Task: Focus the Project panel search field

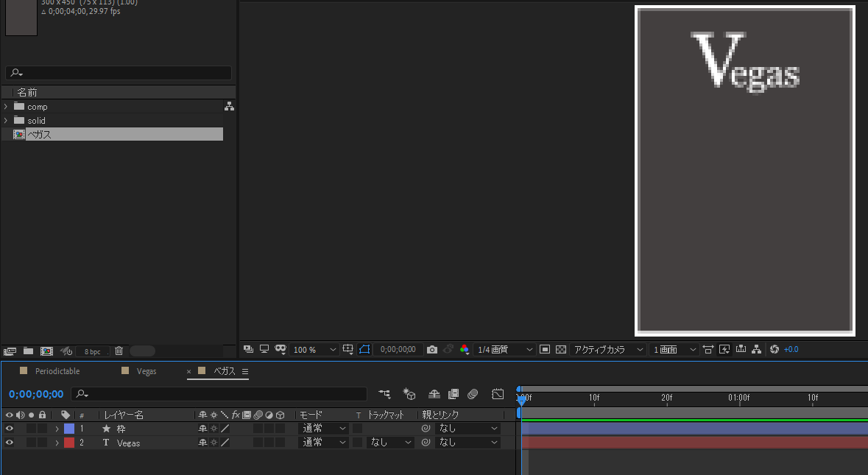Action: 119,72
